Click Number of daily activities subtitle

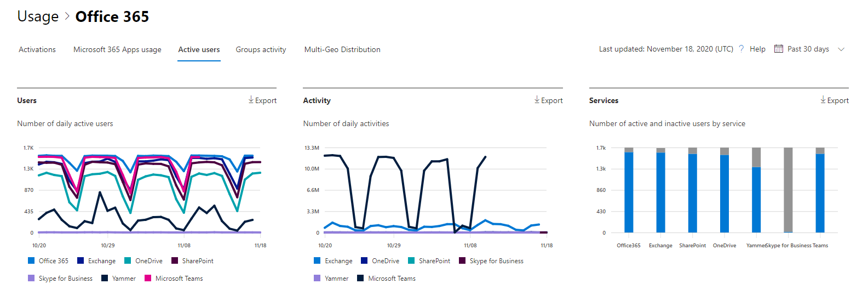346,123
